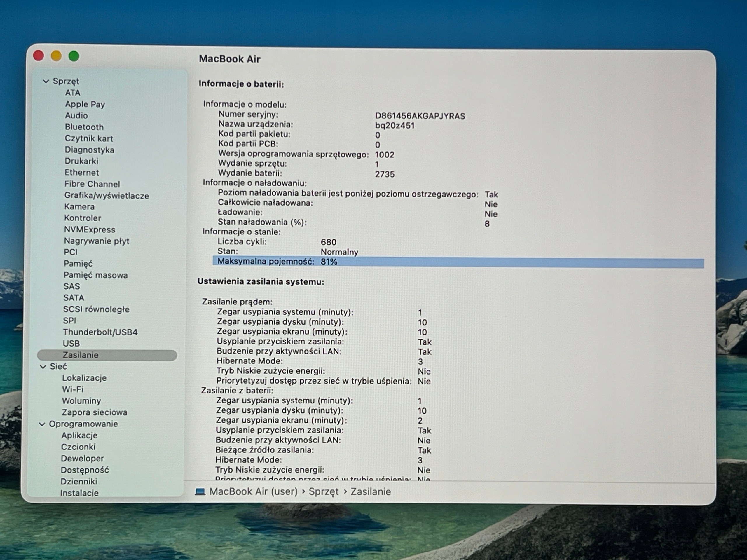Click the Stan naładowania (%) label

262,222
